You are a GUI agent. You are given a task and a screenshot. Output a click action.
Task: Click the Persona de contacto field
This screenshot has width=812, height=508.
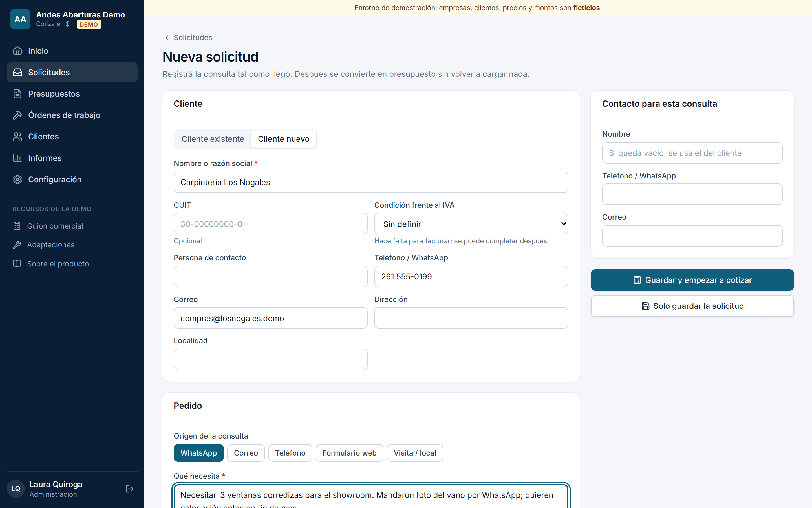click(x=270, y=277)
